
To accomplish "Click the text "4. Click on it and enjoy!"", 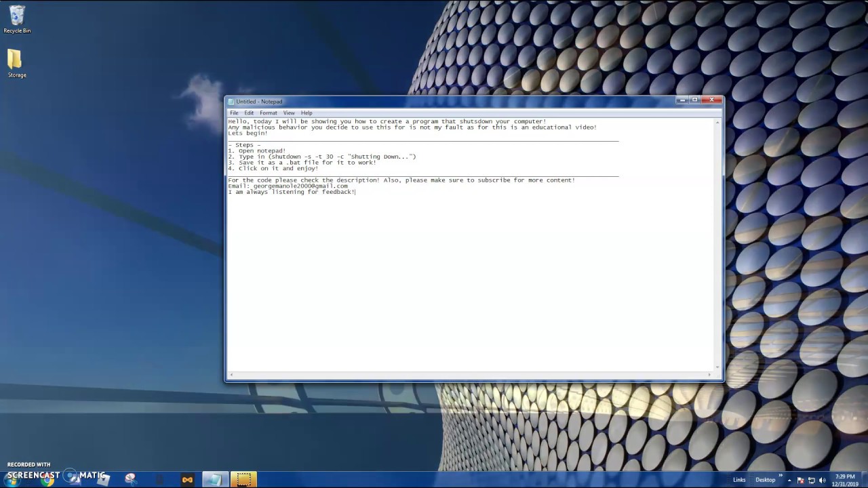I will [273, 169].
